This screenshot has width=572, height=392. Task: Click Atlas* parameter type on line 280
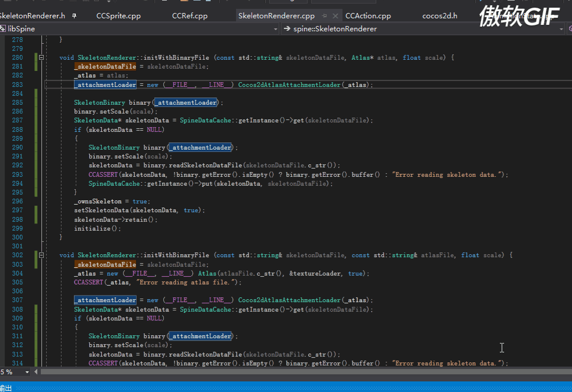[362, 57]
